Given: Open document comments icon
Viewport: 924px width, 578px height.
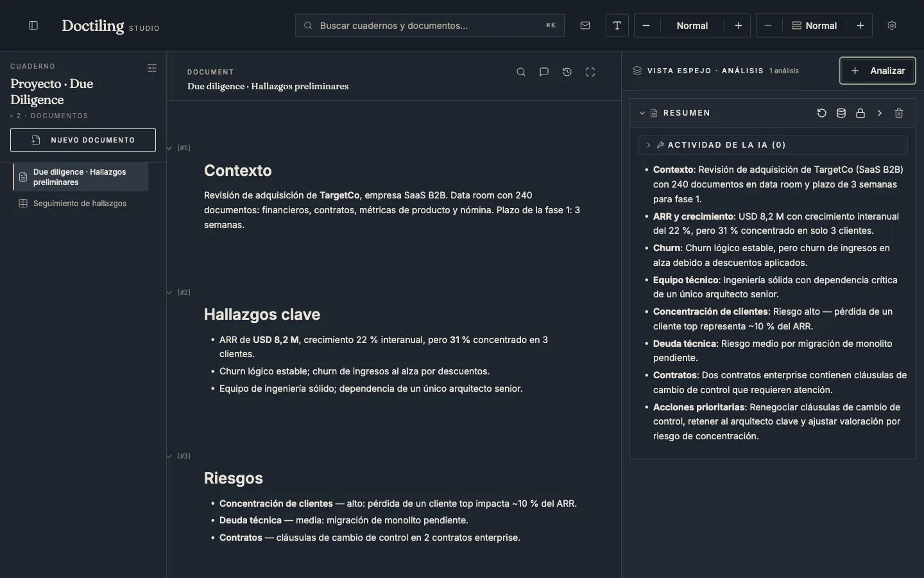Looking at the screenshot, I should (x=544, y=72).
